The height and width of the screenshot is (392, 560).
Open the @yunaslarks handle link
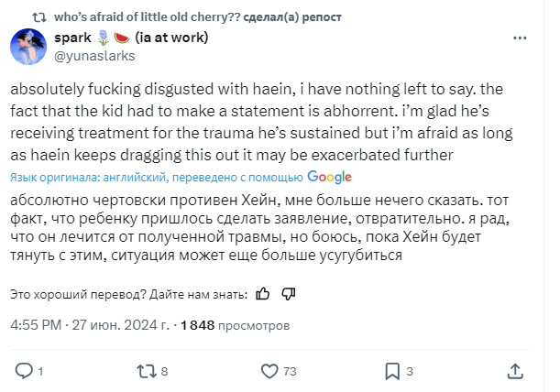(x=95, y=56)
